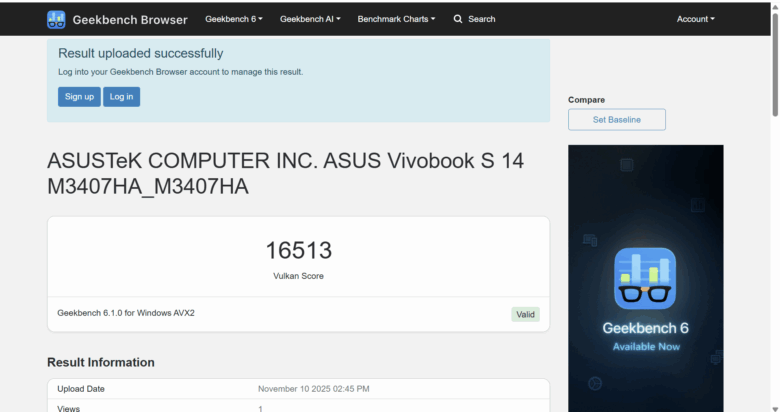Image resolution: width=780 pixels, height=412 pixels.
Task: Expand the Geekbench 6 dropdown menu
Action: pyautogui.click(x=234, y=19)
